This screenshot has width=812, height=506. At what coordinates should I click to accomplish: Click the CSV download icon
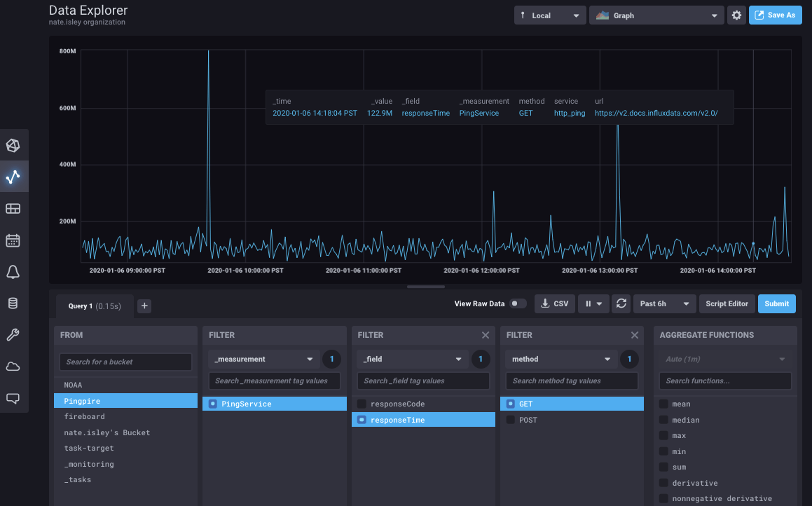pyautogui.click(x=554, y=303)
